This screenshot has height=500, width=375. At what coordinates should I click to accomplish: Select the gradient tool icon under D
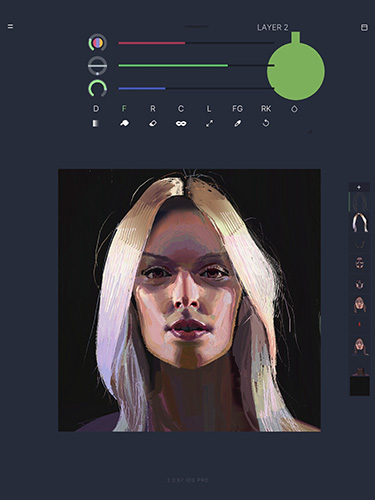pyautogui.click(x=96, y=124)
